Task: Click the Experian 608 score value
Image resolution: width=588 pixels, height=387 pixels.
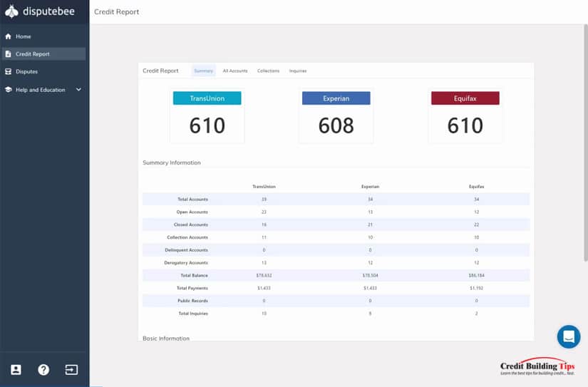Action: (x=336, y=125)
